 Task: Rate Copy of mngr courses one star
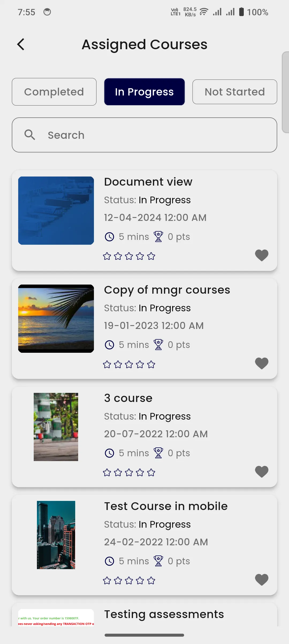107,364
